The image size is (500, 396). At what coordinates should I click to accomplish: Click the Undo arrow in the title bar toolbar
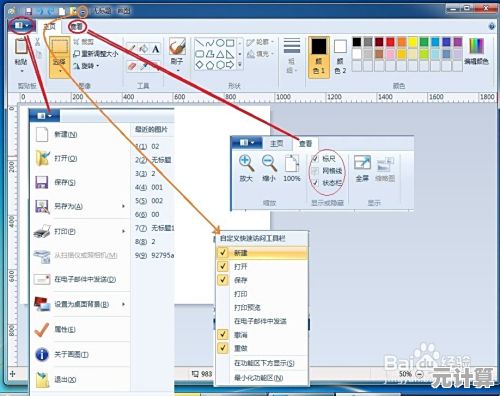click(40, 11)
